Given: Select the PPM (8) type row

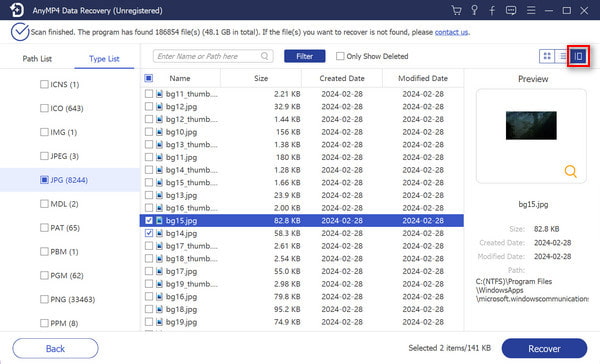Looking at the screenshot, I should pos(70,323).
